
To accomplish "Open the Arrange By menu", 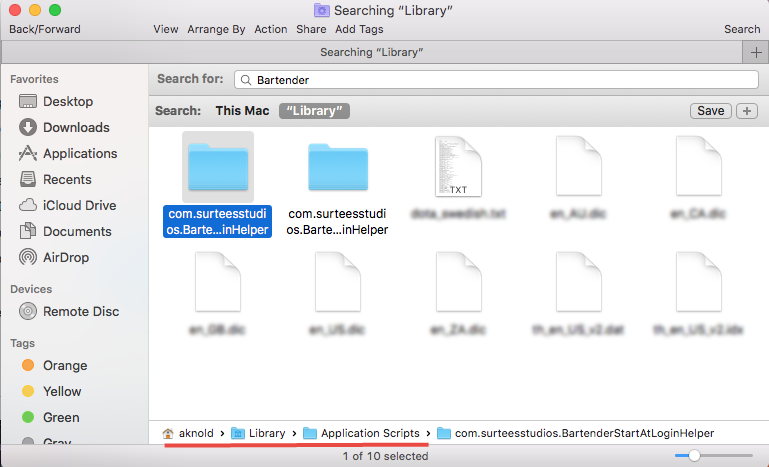I will [216, 29].
